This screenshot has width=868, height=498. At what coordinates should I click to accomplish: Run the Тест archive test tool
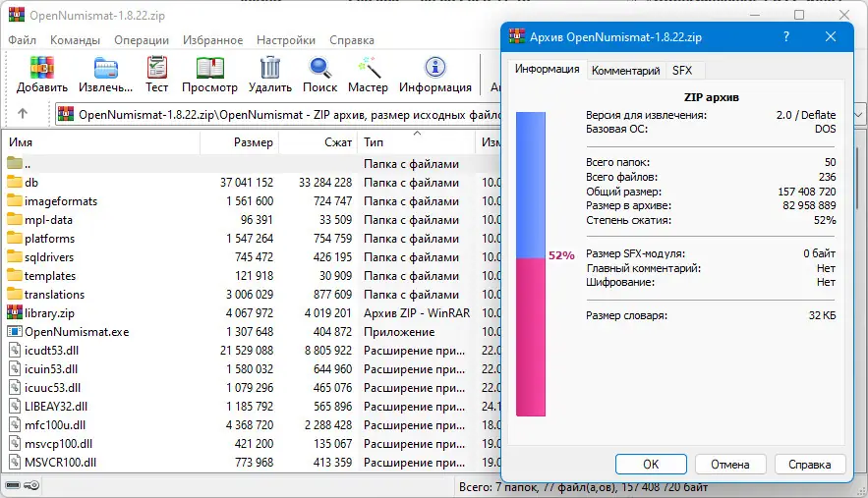(156, 68)
